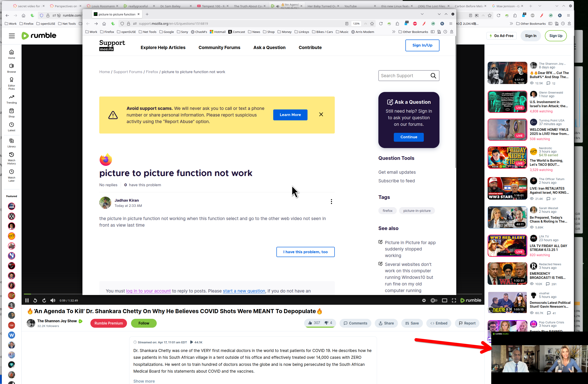This screenshot has height=384, width=588.
Task: Skip forward in the Rumble video
Action: [x=44, y=300]
